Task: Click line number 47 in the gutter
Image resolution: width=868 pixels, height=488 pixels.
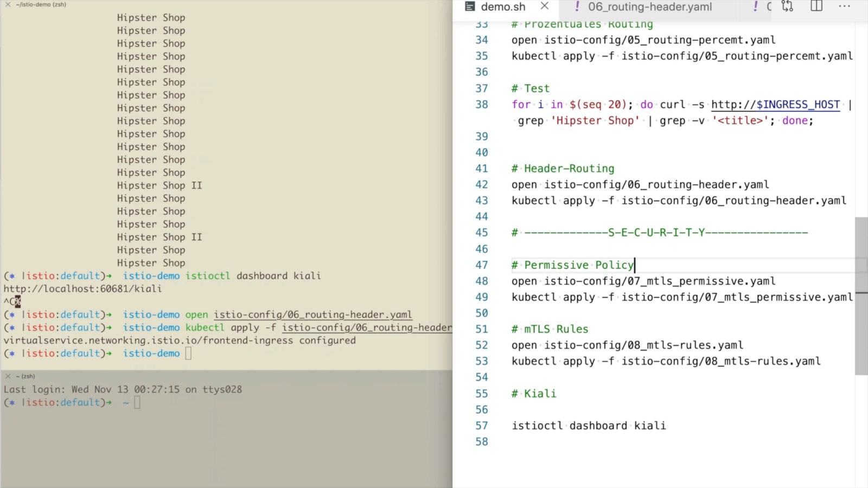Action: pyautogui.click(x=481, y=265)
